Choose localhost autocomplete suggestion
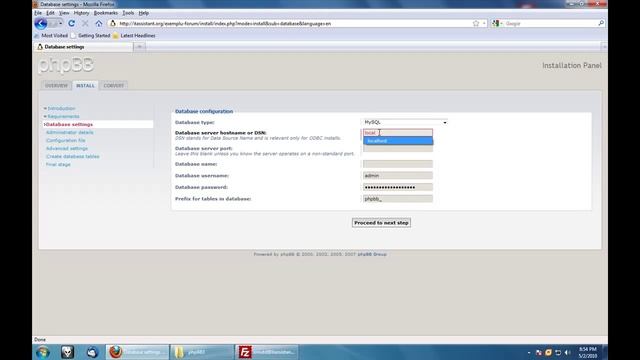The image size is (640, 360). tap(398, 141)
